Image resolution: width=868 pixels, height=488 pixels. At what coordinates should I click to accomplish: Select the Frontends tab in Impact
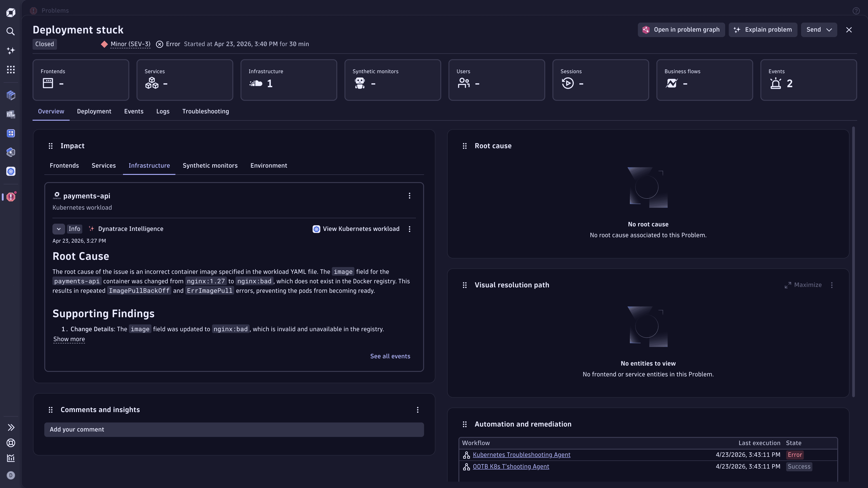click(64, 165)
